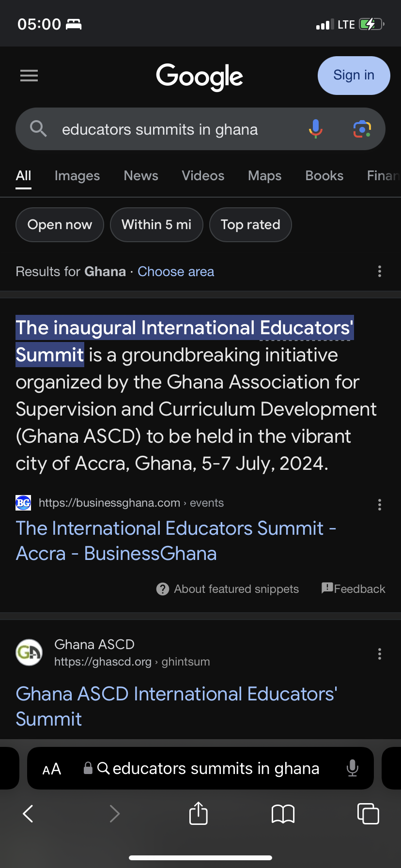Open Google Lens camera search
This screenshot has height=868, width=401.
pos(362,129)
